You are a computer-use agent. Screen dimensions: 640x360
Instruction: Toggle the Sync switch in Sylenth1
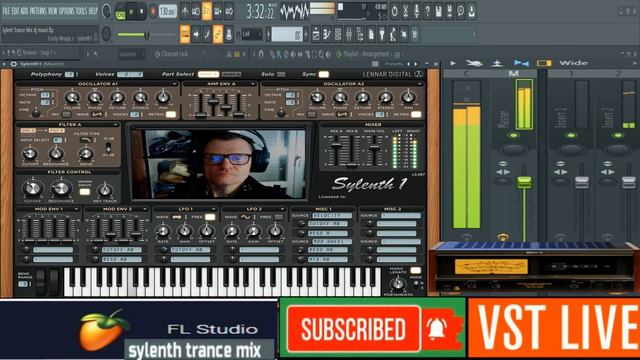coord(324,74)
